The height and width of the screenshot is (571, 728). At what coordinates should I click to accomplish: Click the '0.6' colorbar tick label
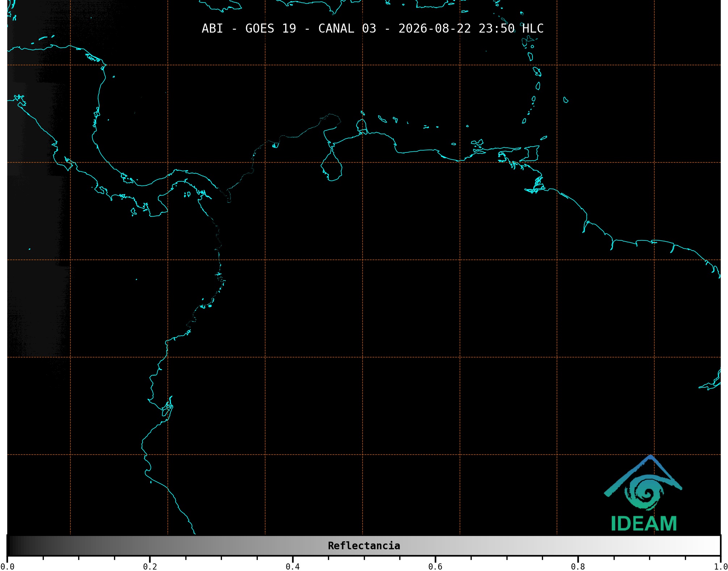(435, 567)
